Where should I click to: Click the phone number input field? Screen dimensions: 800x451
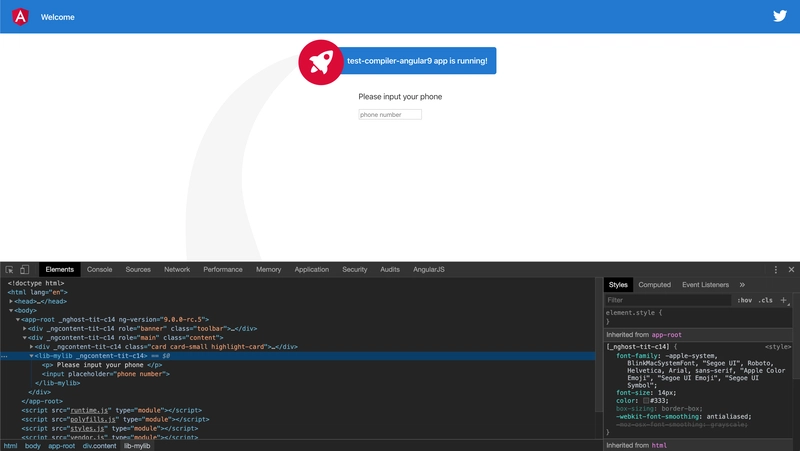(390, 115)
